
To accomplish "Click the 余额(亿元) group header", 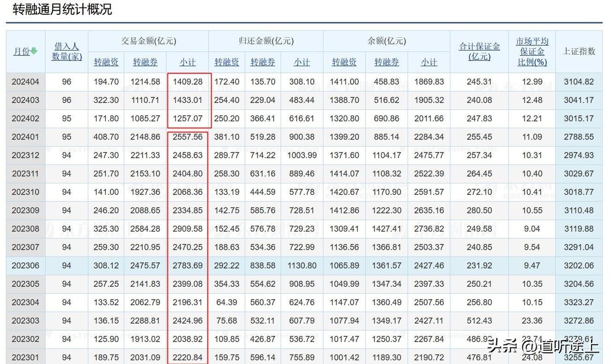I will (x=386, y=41).
